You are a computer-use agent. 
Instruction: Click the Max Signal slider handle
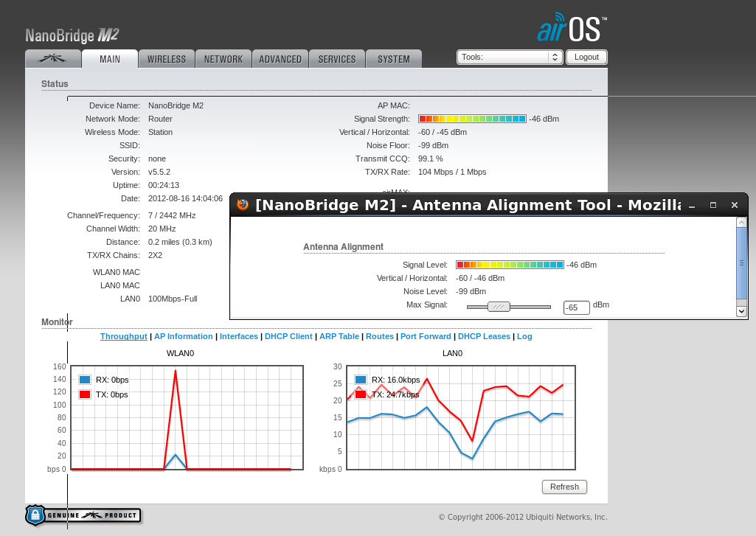[x=499, y=307]
